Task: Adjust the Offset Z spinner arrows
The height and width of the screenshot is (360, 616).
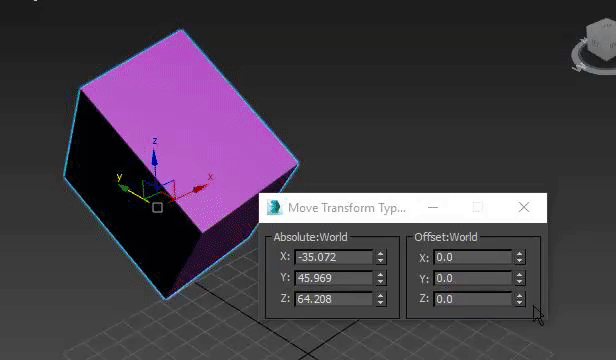Action: tap(519, 299)
